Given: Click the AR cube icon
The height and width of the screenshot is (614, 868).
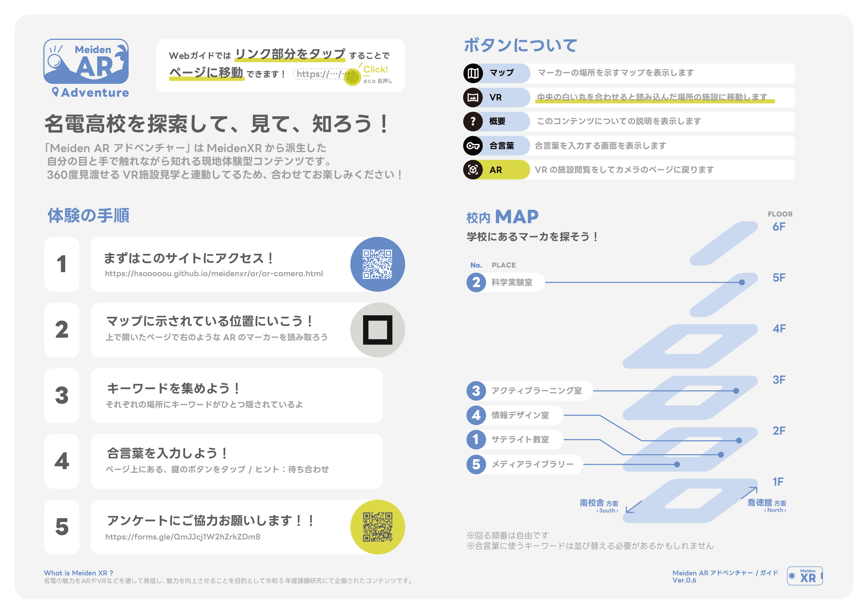Looking at the screenshot, I should click(x=473, y=170).
